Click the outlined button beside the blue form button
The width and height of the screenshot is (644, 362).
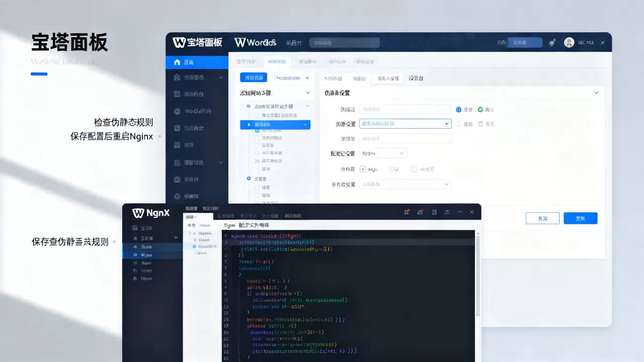(x=542, y=218)
